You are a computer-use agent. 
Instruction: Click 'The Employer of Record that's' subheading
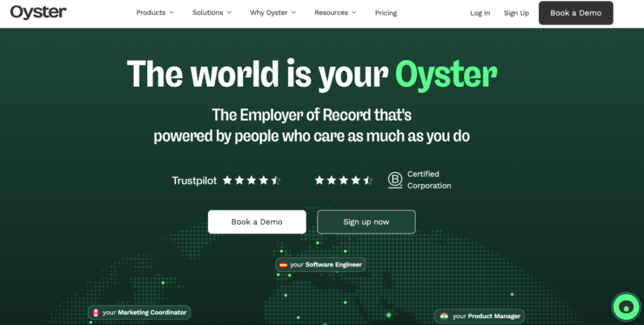click(x=312, y=115)
